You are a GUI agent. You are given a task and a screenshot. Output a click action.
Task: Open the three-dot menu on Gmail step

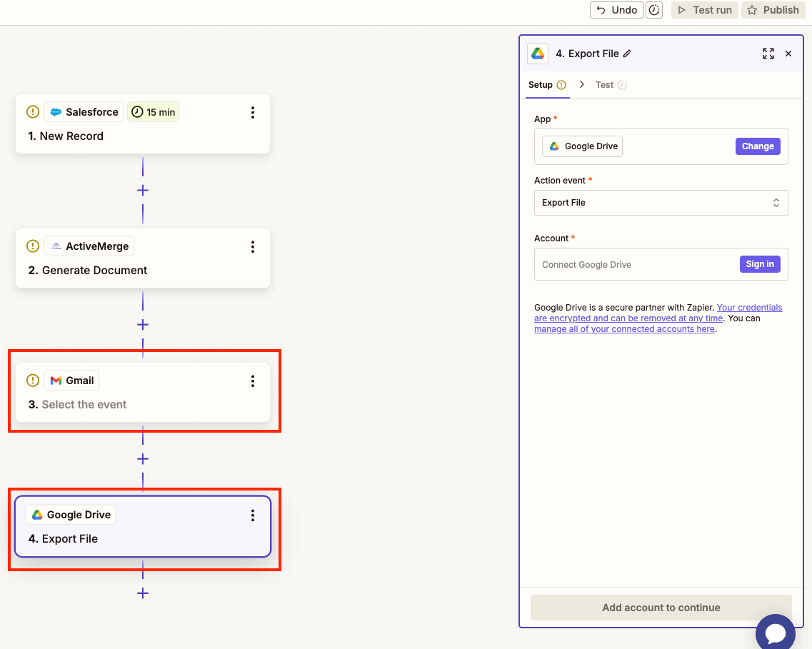(253, 381)
